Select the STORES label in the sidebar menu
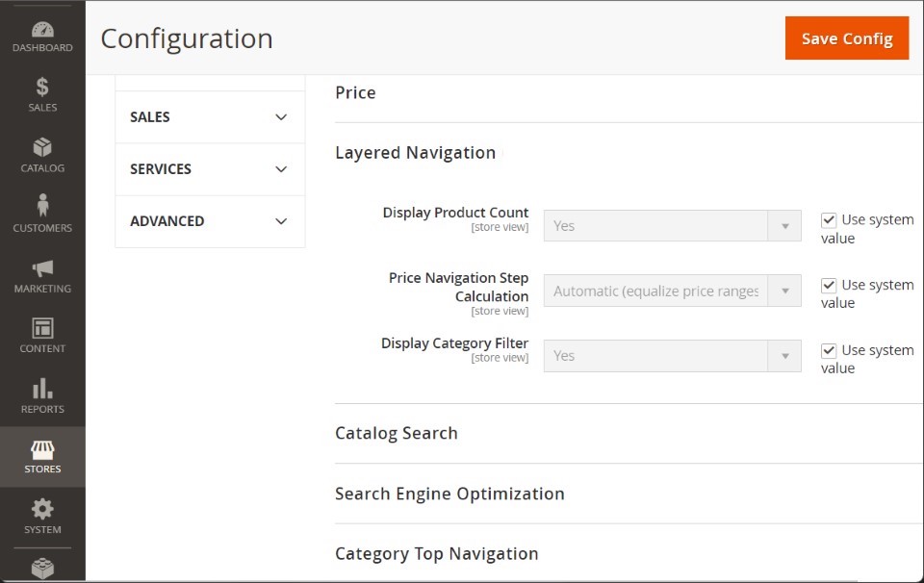 click(42, 469)
